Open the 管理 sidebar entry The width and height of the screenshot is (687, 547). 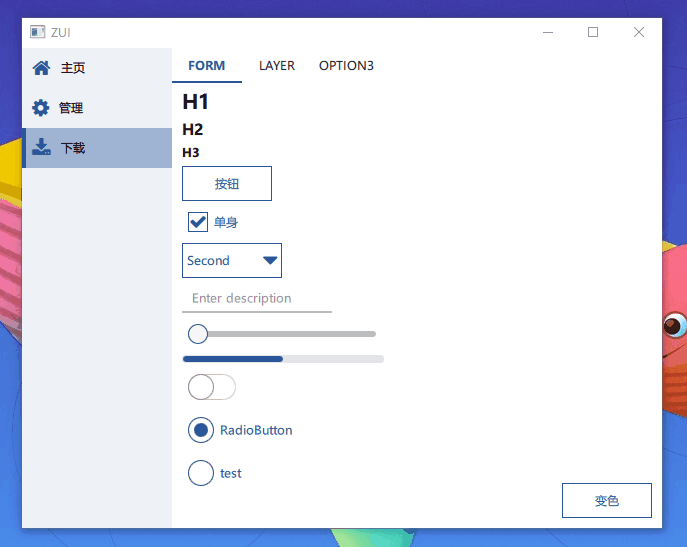click(x=97, y=108)
